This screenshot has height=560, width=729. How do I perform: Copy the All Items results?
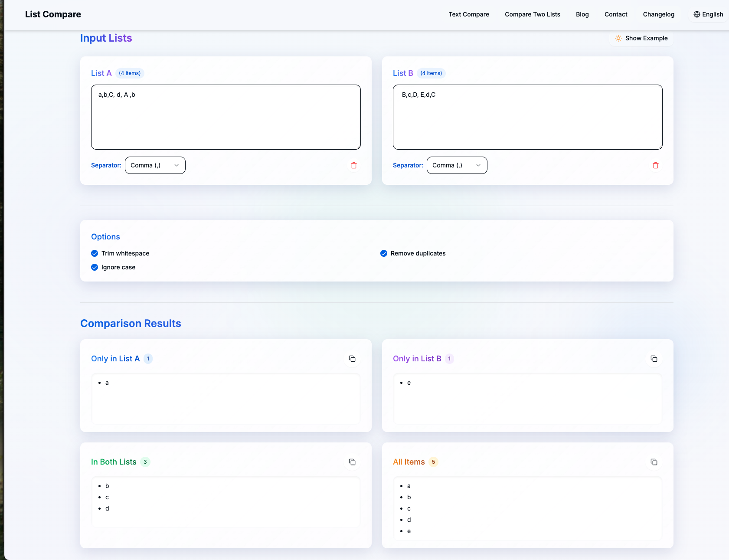pyautogui.click(x=654, y=462)
